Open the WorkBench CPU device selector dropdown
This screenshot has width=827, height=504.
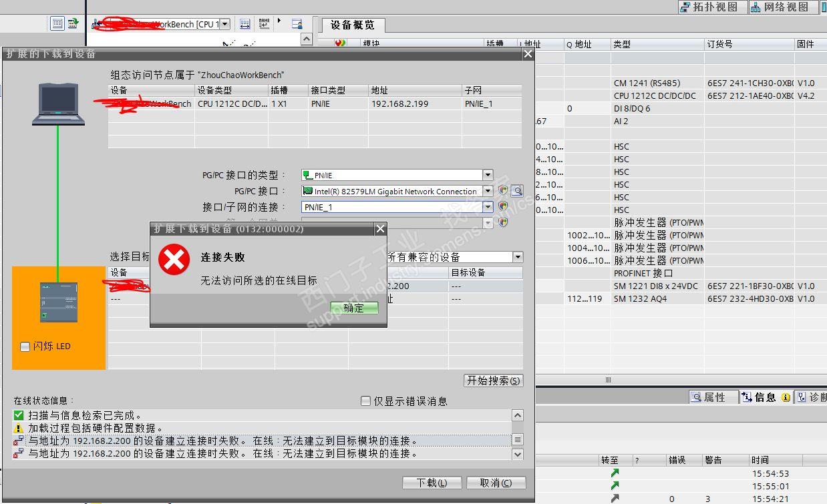click(x=224, y=24)
